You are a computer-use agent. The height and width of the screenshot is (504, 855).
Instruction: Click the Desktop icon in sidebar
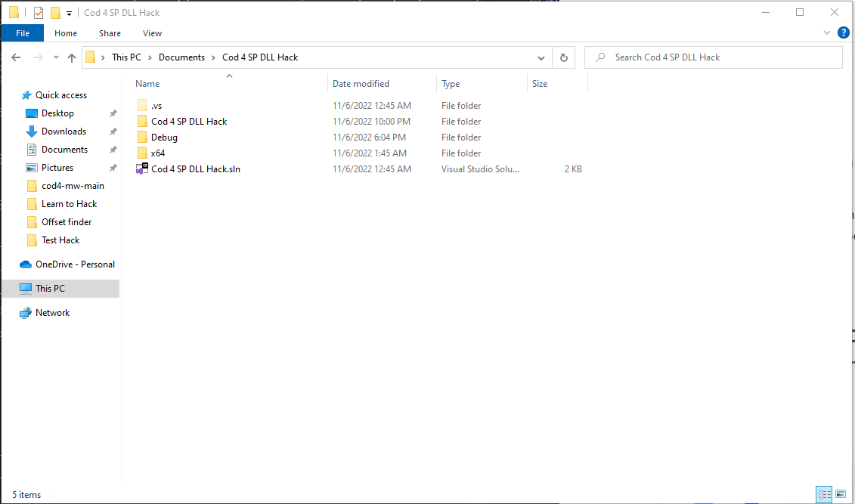coord(32,113)
